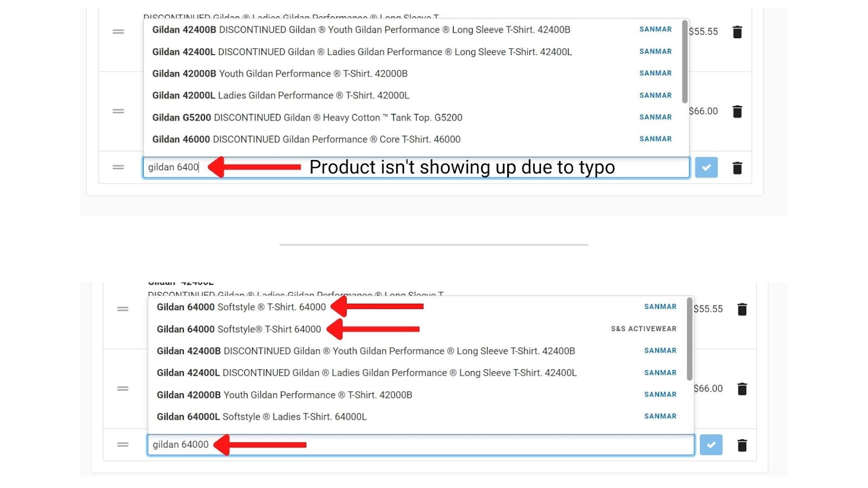The width and height of the screenshot is (868, 488).
Task: Delete the $55.55 row in top panel
Action: (737, 32)
